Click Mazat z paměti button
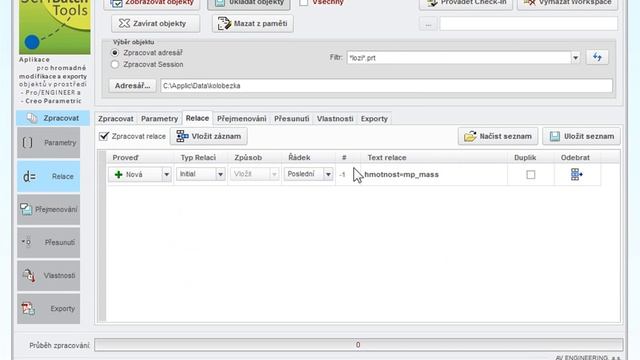 [253, 24]
